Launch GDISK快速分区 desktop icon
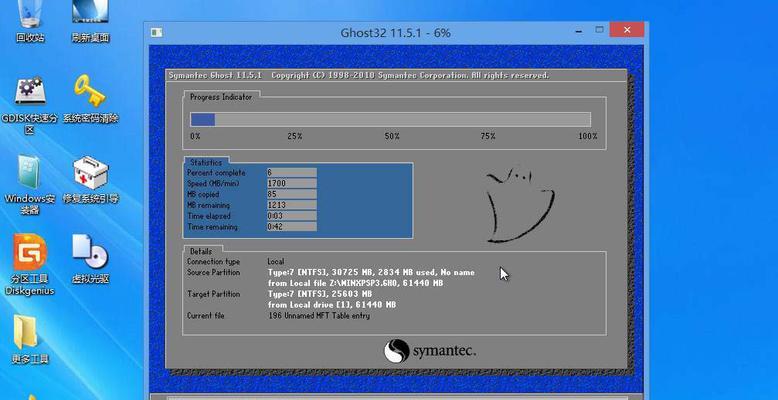Image resolution: width=778 pixels, height=400 pixels. point(30,105)
